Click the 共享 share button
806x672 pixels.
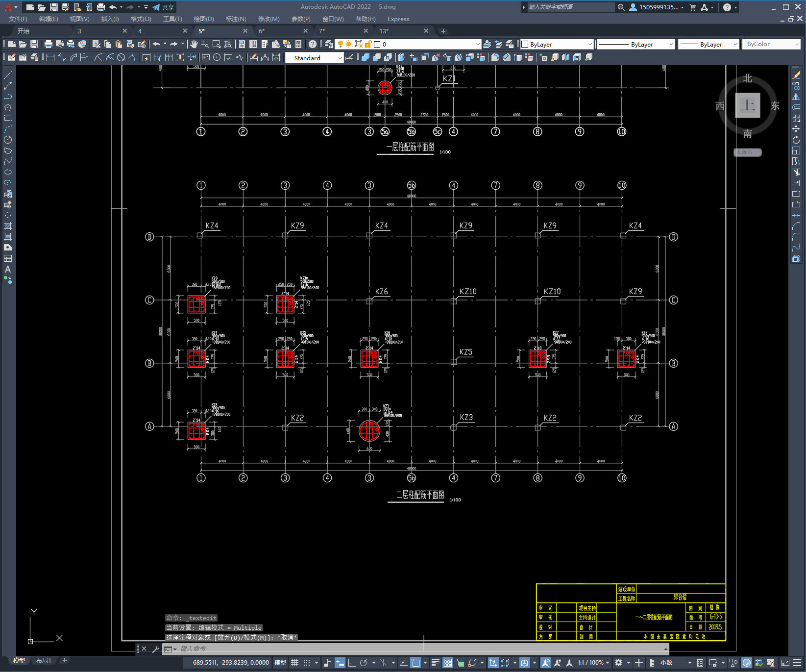(163, 7)
